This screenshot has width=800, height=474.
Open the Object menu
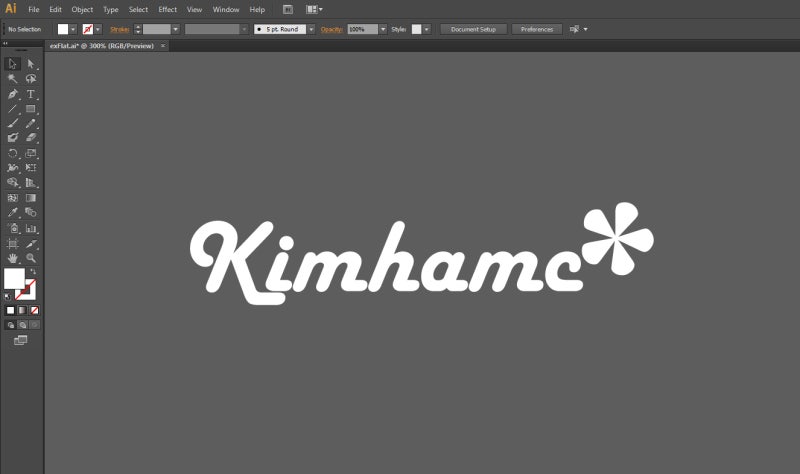click(x=82, y=9)
